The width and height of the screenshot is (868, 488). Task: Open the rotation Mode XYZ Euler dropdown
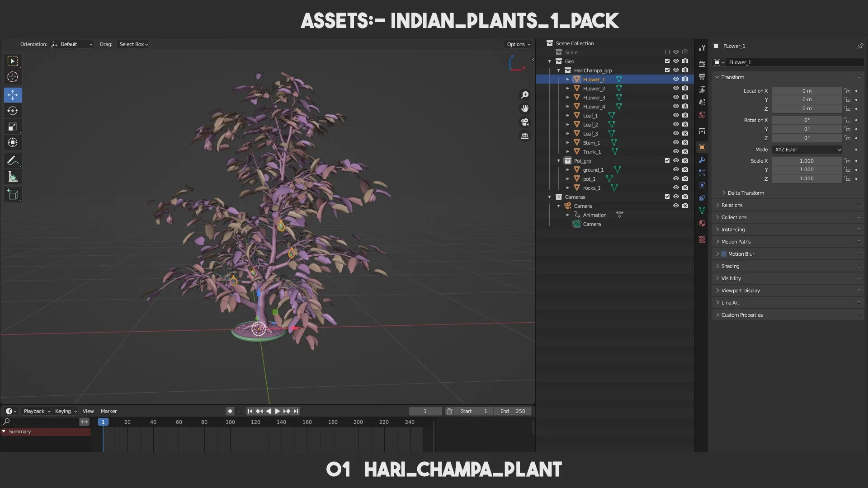[x=807, y=150]
